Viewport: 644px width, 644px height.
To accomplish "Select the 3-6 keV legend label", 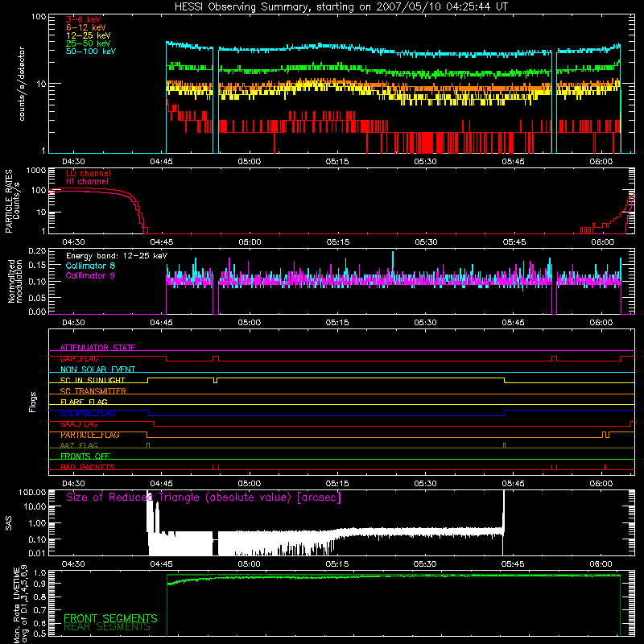I will [84, 19].
